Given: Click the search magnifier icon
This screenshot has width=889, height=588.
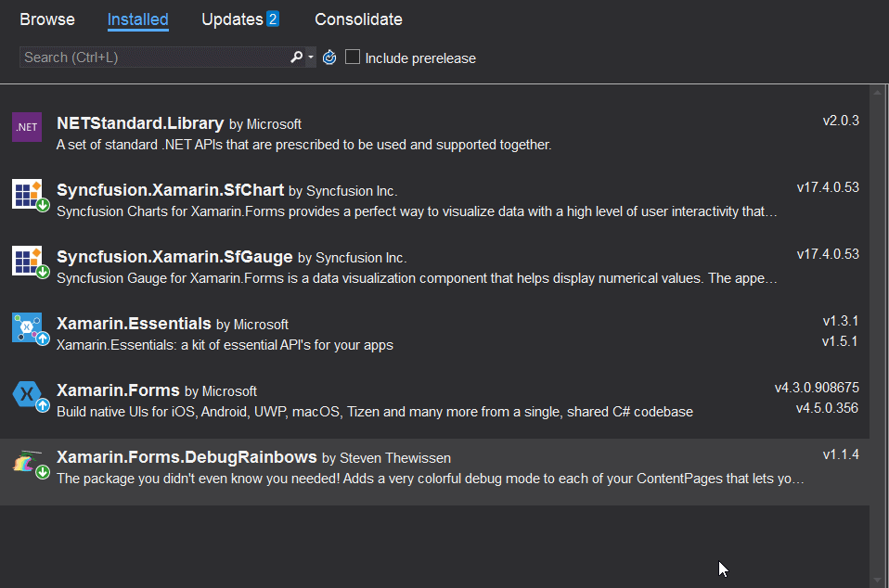Looking at the screenshot, I should 297,58.
